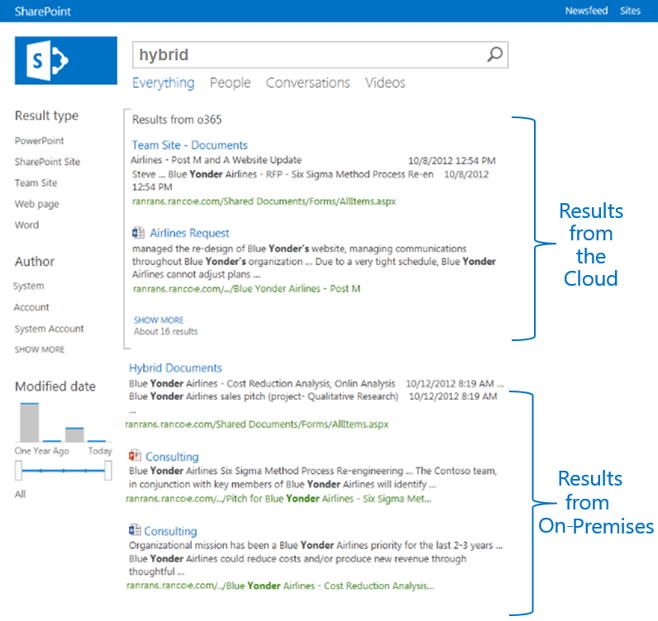
Task: Click URL under Team Site - Documents
Action: 264,201
